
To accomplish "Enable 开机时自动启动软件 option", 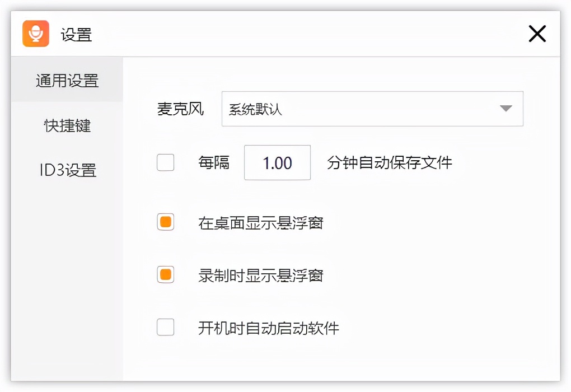I will (x=166, y=327).
